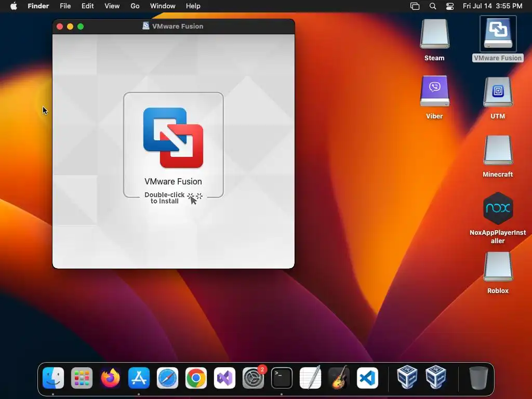This screenshot has height=399, width=532.
Task: Open System Settings with badge in Dock
Action: (253, 378)
